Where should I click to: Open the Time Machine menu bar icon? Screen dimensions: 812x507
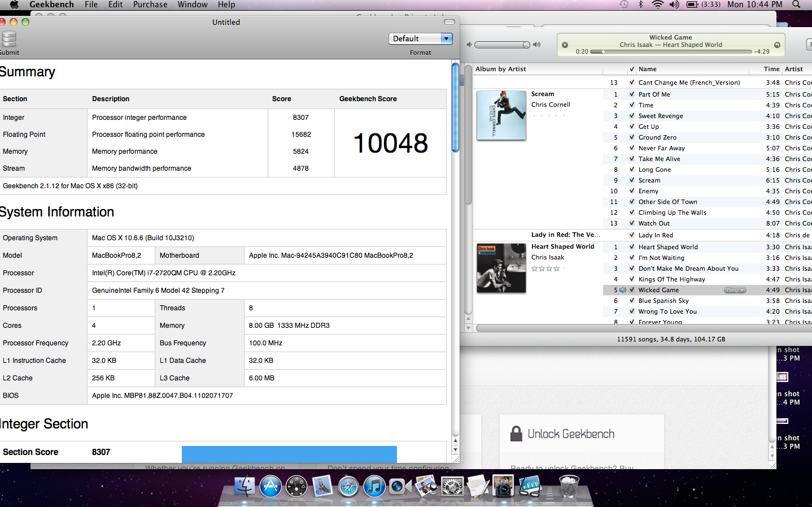[623, 5]
